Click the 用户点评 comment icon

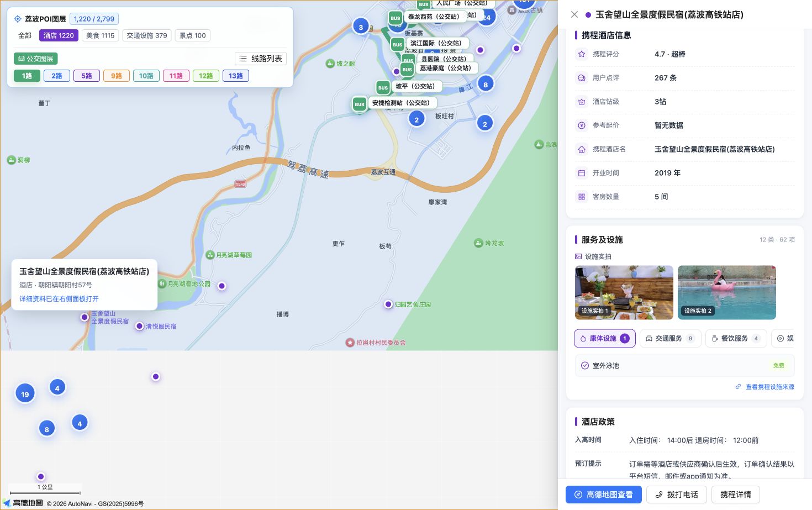coord(582,78)
